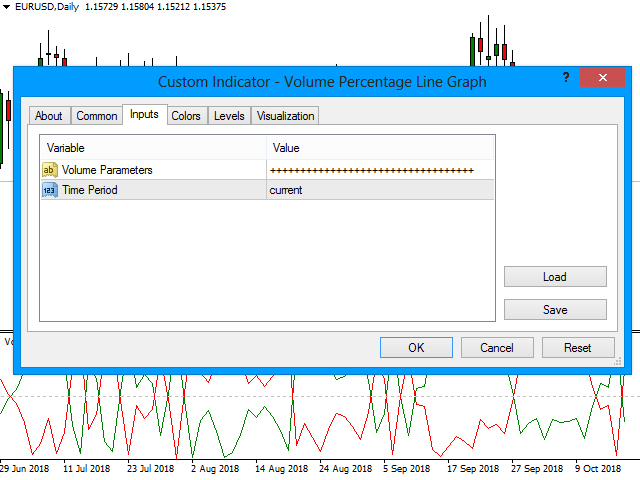Click the Value column header
Screen dimensions: 640x480
click(x=380, y=148)
